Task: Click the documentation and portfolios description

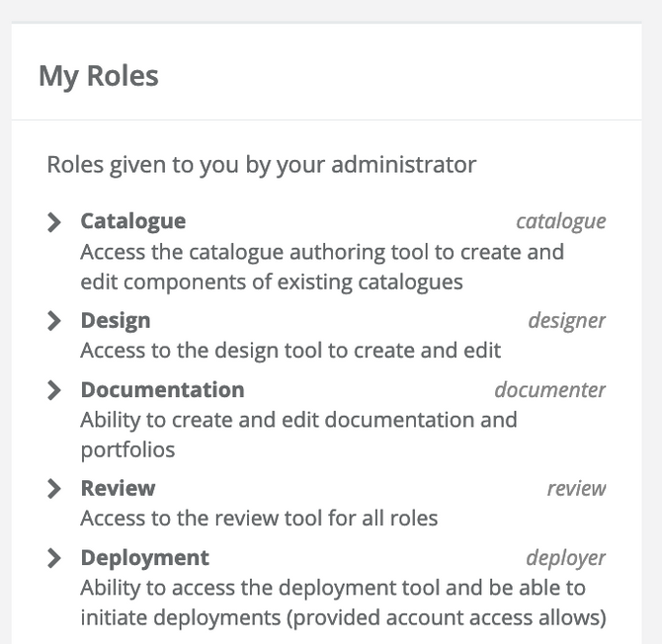Action: tap(298, 435)
